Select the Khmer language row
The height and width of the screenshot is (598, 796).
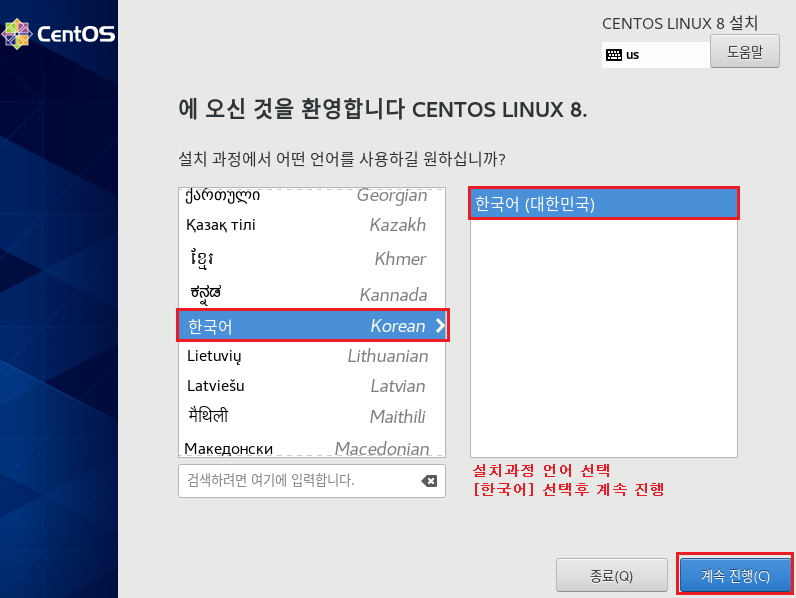click(x=312, y=258)
